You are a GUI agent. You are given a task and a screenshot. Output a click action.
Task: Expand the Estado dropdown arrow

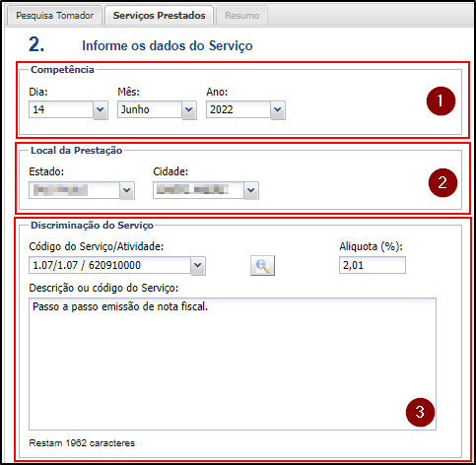pos(127,190)
